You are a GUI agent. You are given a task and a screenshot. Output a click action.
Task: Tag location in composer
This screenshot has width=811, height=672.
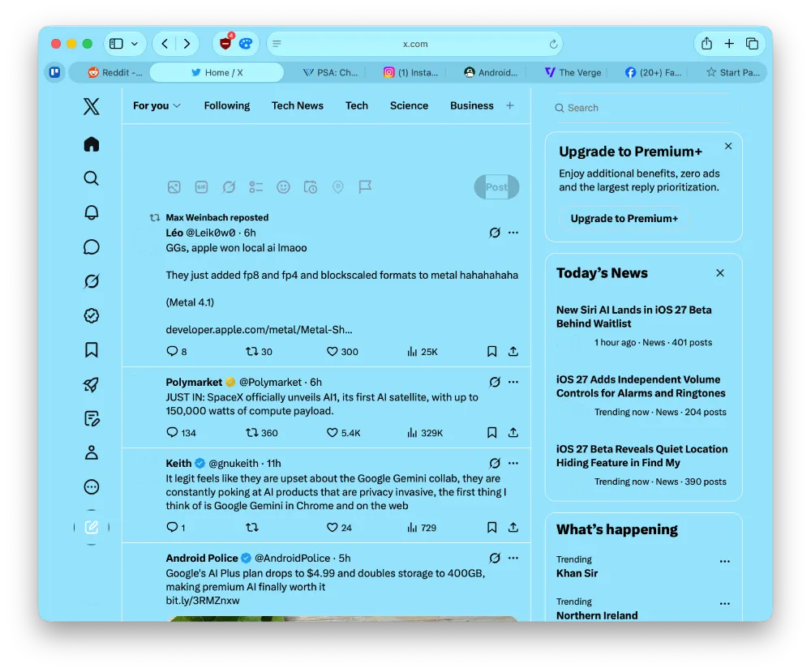(x=337, y=187)
